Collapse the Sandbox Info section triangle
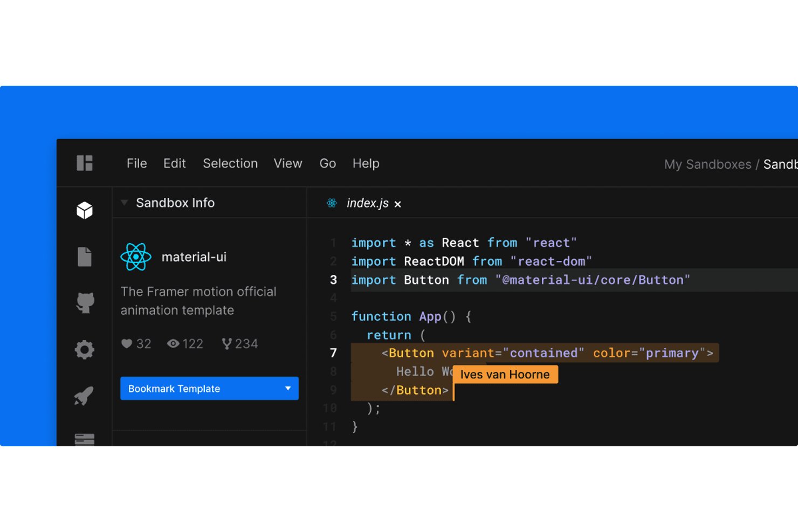 [124, 203]
